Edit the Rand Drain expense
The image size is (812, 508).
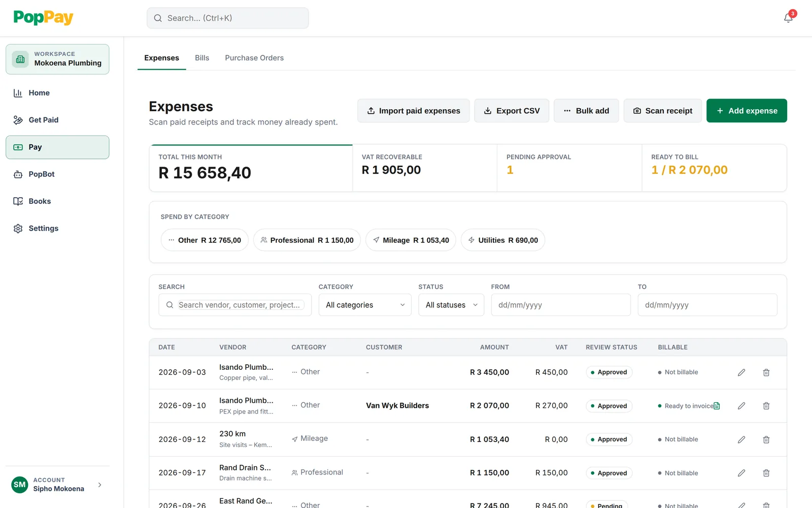(x=741, y=473)
